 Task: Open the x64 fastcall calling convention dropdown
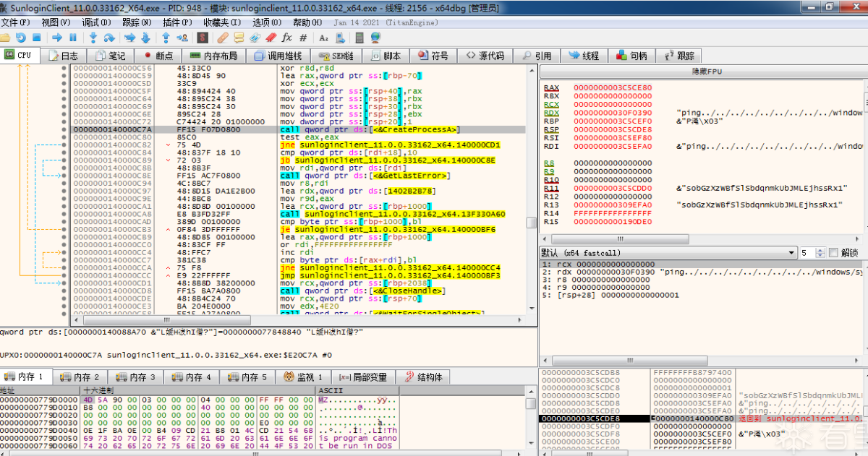[x=791, y=253]
